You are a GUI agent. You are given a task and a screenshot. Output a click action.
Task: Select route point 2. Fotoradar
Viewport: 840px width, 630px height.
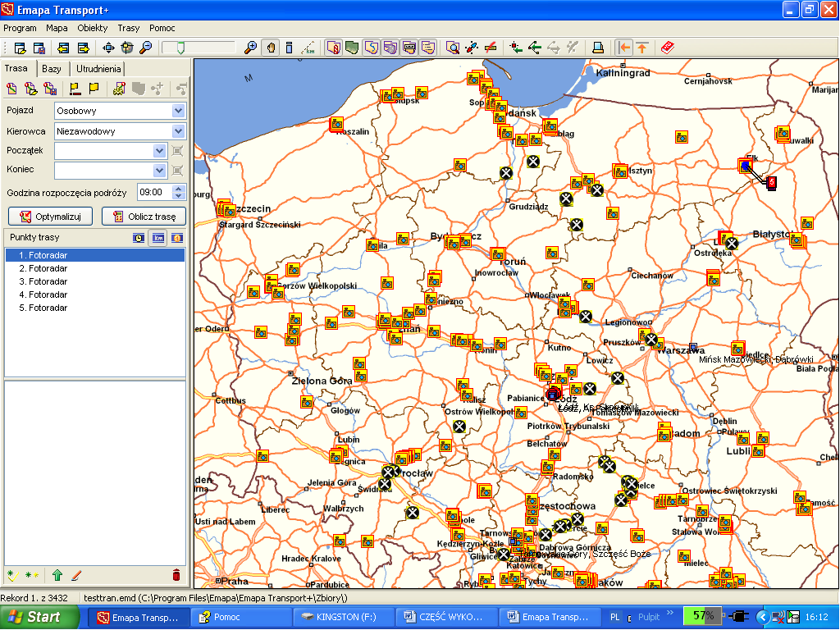click(x=95, y=268)
